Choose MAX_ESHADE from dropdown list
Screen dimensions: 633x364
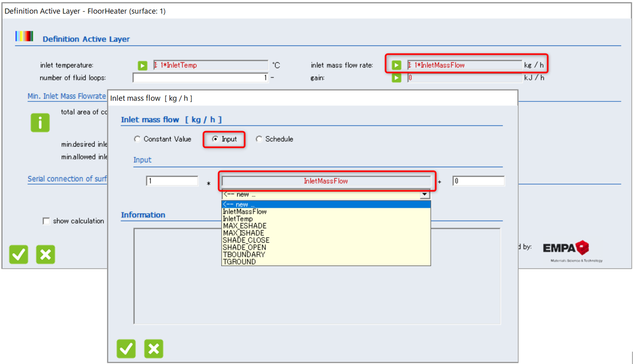(326, 226)
